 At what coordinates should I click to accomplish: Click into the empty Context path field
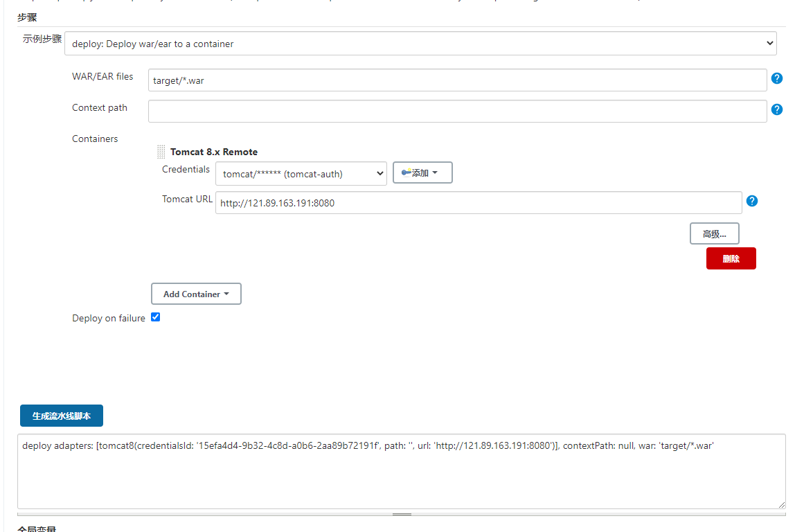point(457,112)
